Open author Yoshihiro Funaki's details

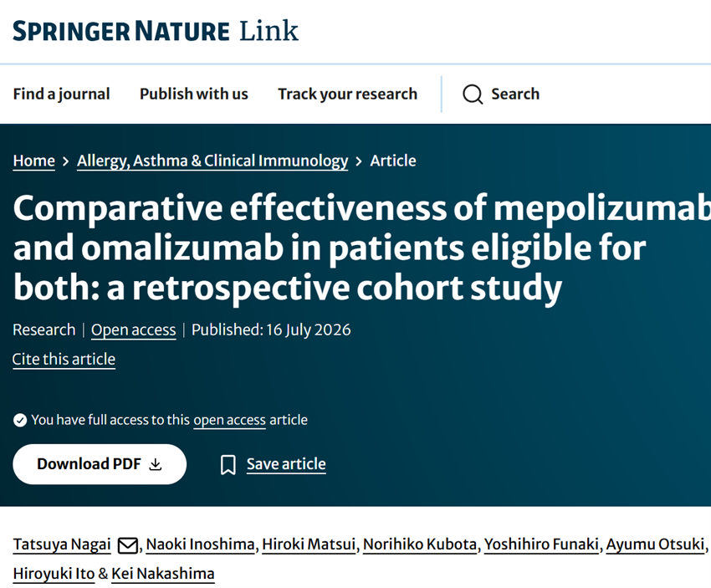click(x=541, y=545)
